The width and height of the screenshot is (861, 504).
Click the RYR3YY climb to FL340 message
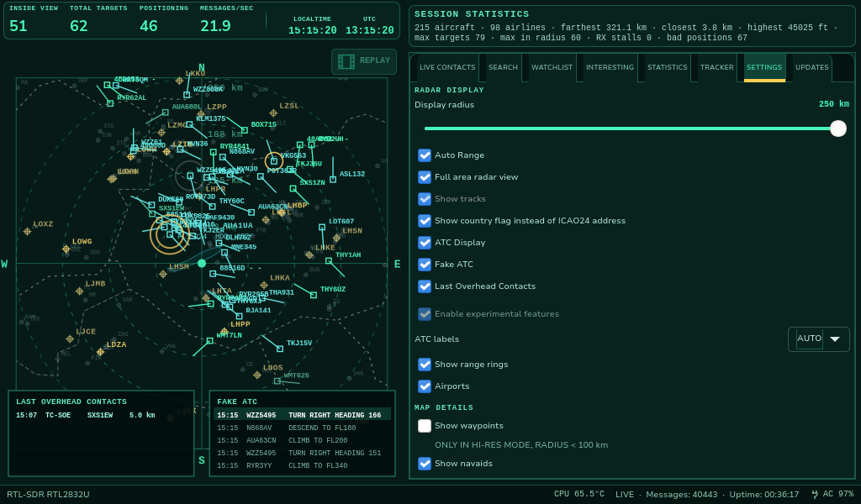click(302, 465)
